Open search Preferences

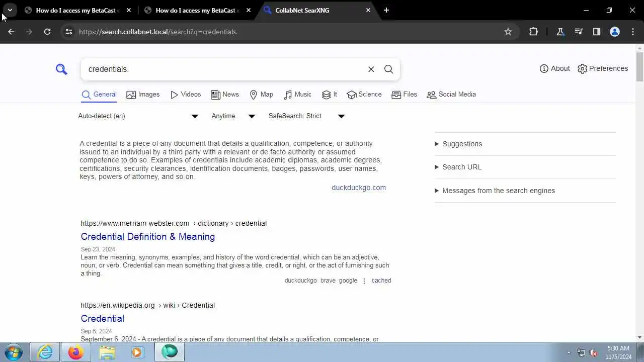point(602,68)
